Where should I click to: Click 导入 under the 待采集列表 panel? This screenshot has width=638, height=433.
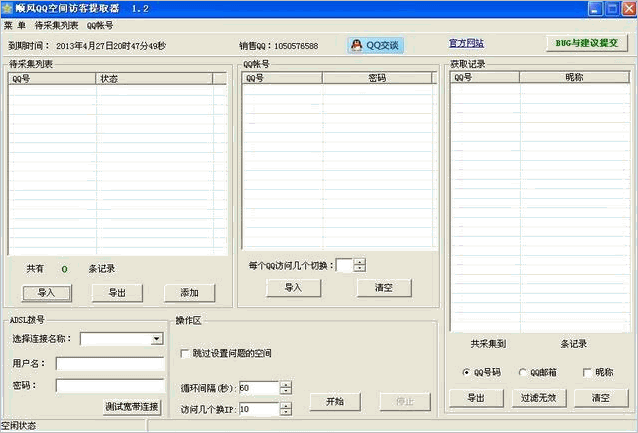(46, 293)
